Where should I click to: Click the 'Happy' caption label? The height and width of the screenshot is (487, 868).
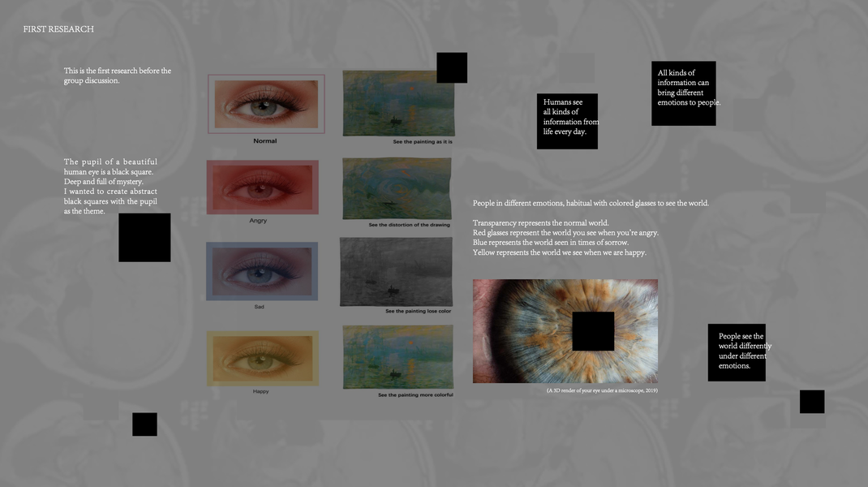(x=260, y=391)
